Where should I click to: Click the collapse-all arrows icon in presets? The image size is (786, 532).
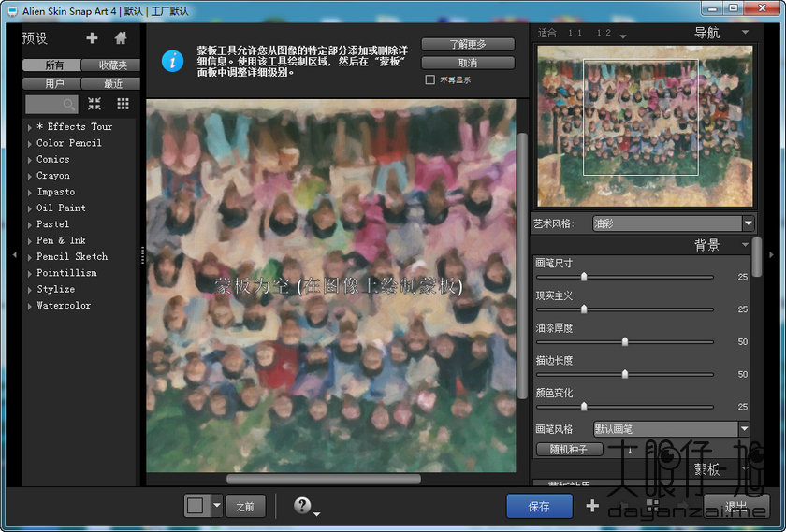95,104
